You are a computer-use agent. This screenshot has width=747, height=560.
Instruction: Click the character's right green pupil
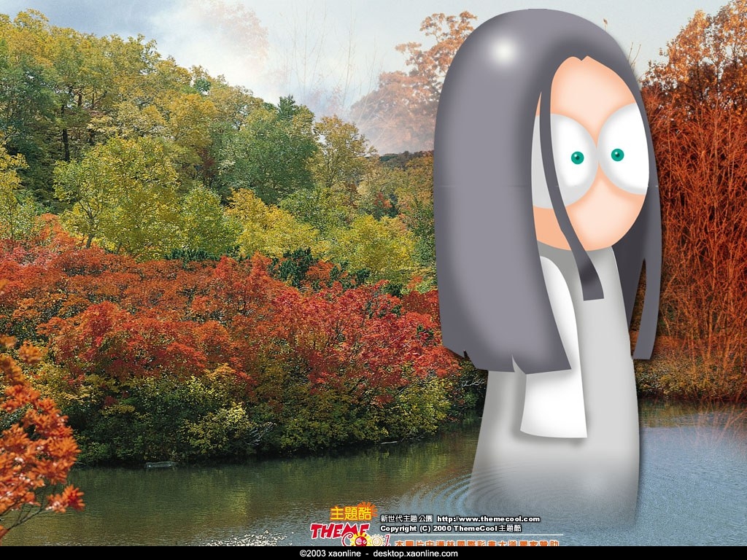point(617,155)
